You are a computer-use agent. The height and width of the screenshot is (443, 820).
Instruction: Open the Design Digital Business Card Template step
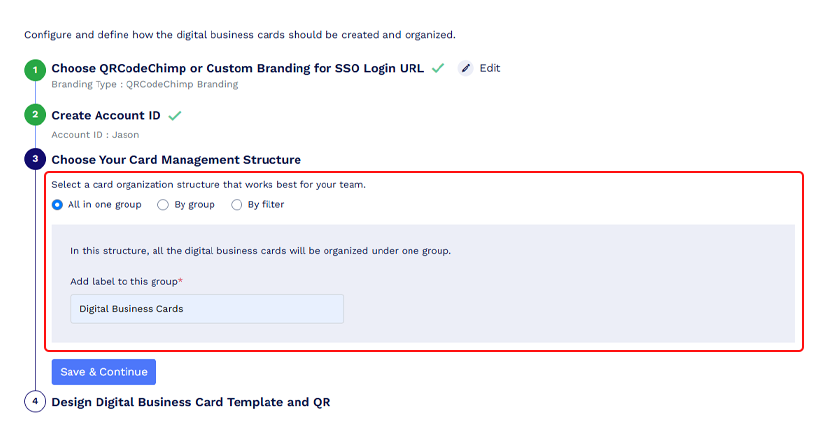pyautogui.click(x=191, y=402)
